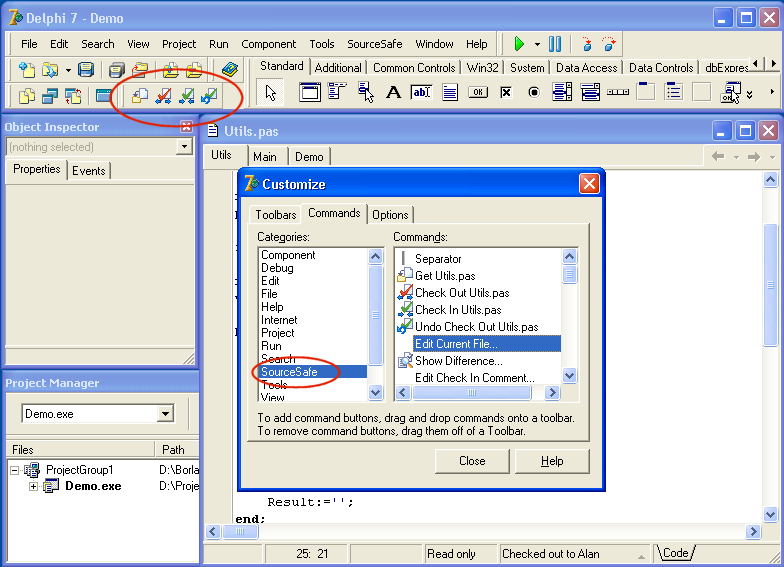784x567 pixels.
Task: Open the Object Inspector component dropdown
Action: point(184,147)
